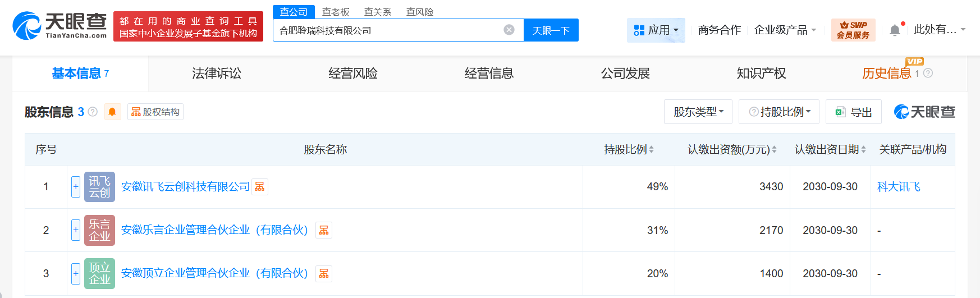Screen dimensions: 980x298
Task: Click the orange alert bell beside 股东信息
Action: 112,112
